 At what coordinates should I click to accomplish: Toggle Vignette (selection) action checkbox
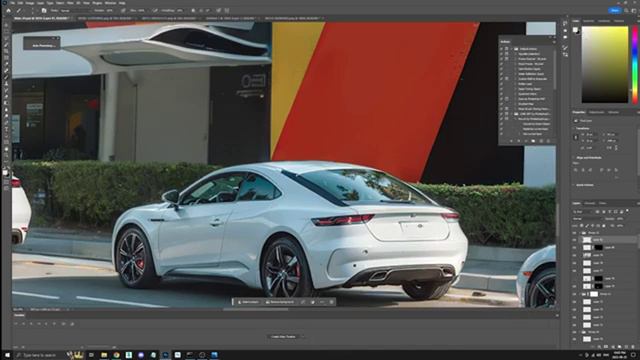(x=501, y=54)
